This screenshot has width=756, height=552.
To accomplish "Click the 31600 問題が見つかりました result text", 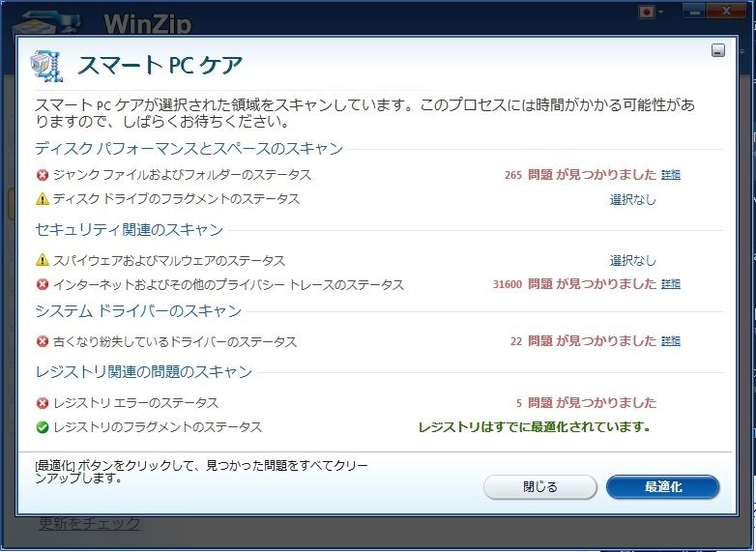I will [x=574, y=284].
